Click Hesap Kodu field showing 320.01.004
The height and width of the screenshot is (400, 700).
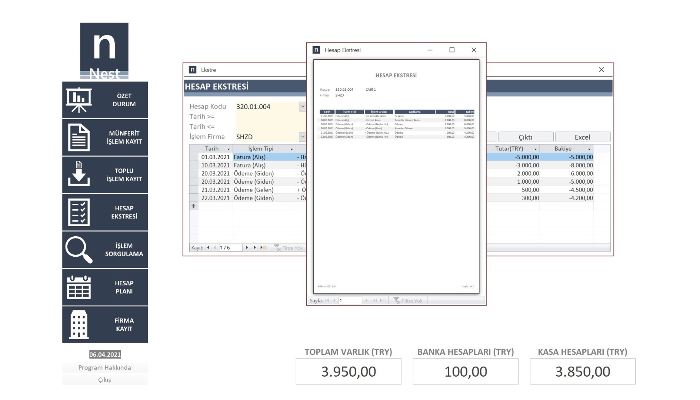click(x=267, y=107)
